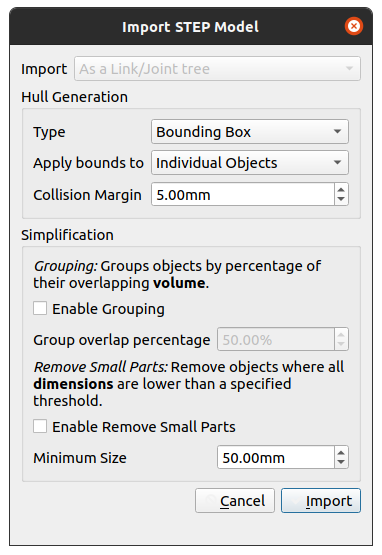This screenshot has width=382, height=555.
Task: Open the Hull Type dropdown
Action: [250, 132]
